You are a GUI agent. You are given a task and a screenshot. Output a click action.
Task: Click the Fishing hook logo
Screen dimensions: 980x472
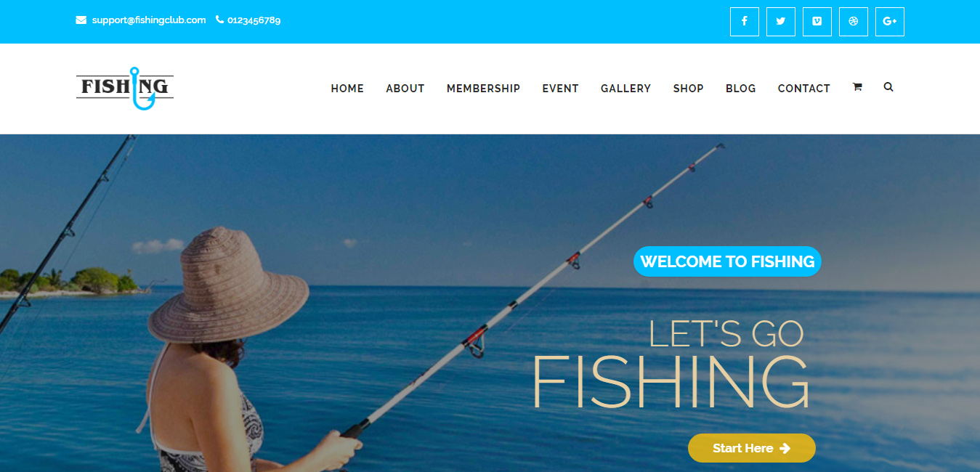[x=125, y=89]
